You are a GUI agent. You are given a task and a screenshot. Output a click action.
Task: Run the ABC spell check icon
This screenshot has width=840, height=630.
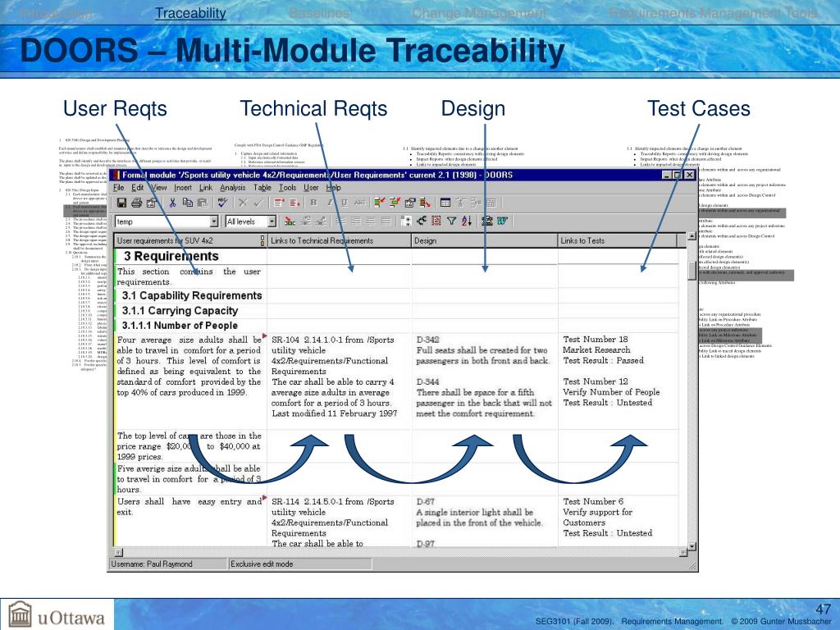coord(222,203)
